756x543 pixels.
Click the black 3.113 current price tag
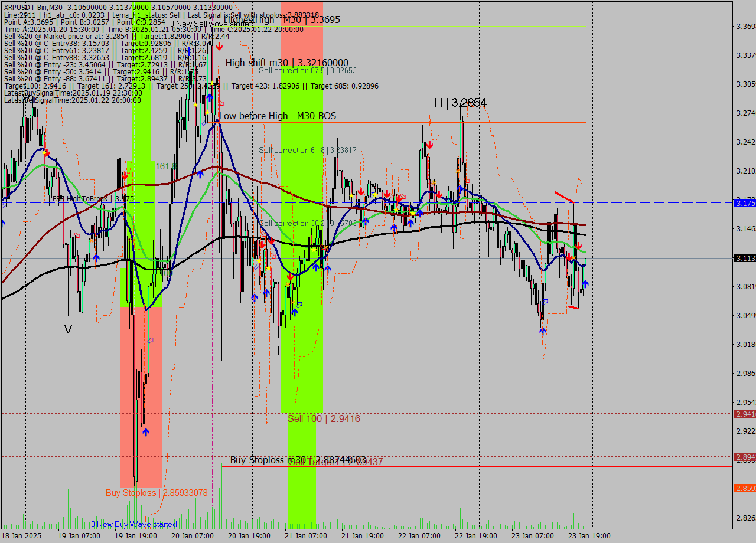[744, 258]
